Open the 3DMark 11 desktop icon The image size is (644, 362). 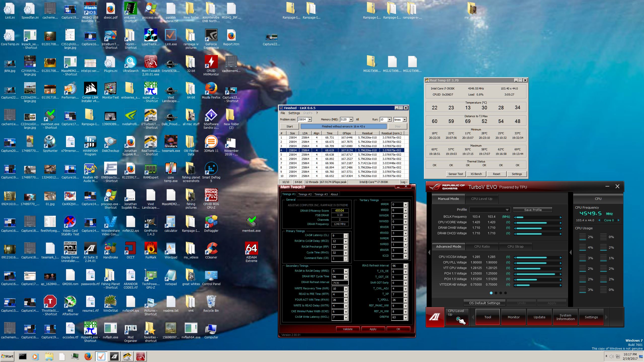[x=211, y=143]
